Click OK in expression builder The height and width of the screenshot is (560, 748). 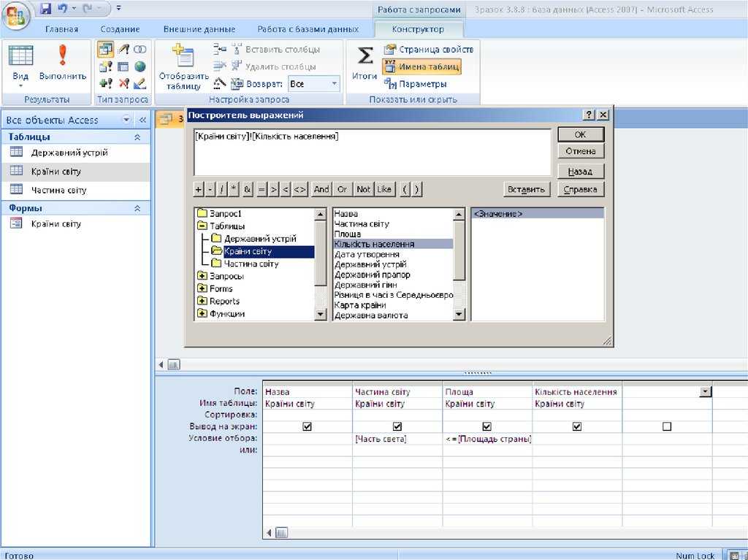coord(581,134)
